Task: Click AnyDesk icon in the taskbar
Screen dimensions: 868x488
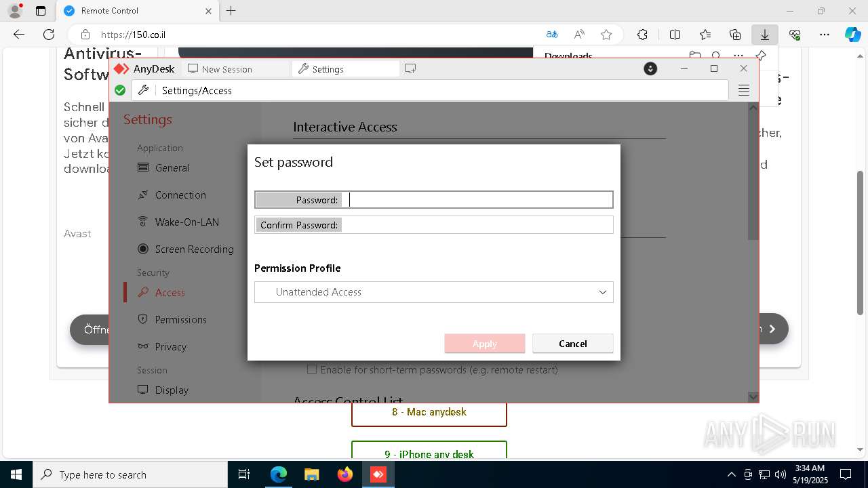Action: [x=378, y=474]
